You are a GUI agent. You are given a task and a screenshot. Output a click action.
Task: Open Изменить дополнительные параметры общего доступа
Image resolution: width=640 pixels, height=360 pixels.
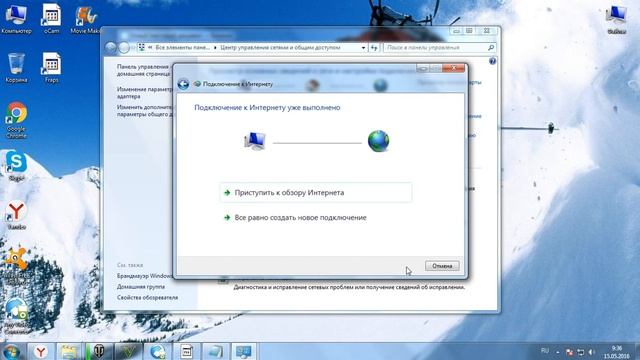pos(145,111)
